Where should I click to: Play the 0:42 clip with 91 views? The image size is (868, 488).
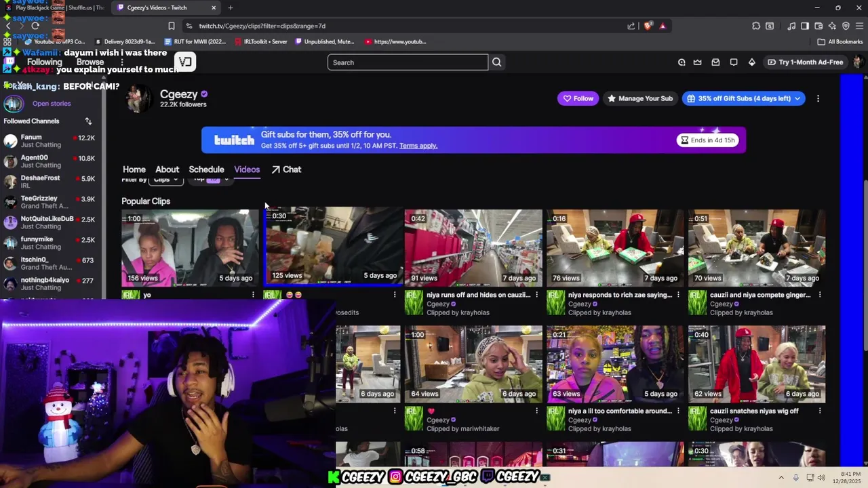473,248
